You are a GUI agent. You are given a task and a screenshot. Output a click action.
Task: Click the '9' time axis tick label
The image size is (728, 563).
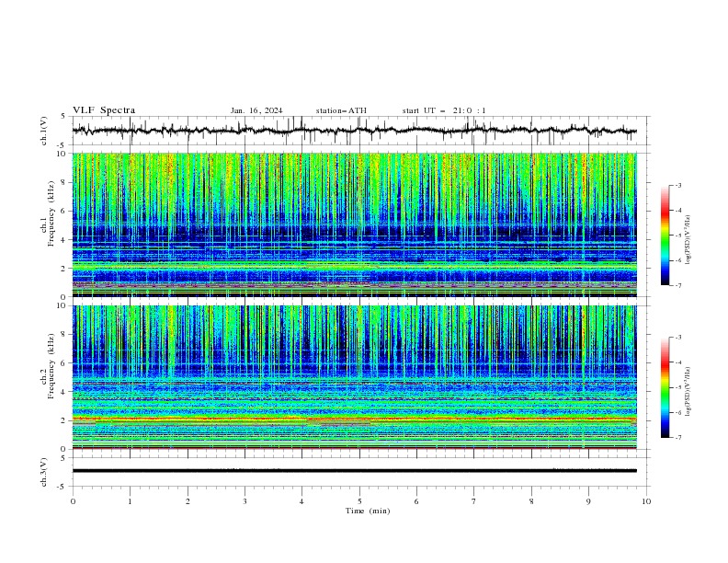pos(588,501)
